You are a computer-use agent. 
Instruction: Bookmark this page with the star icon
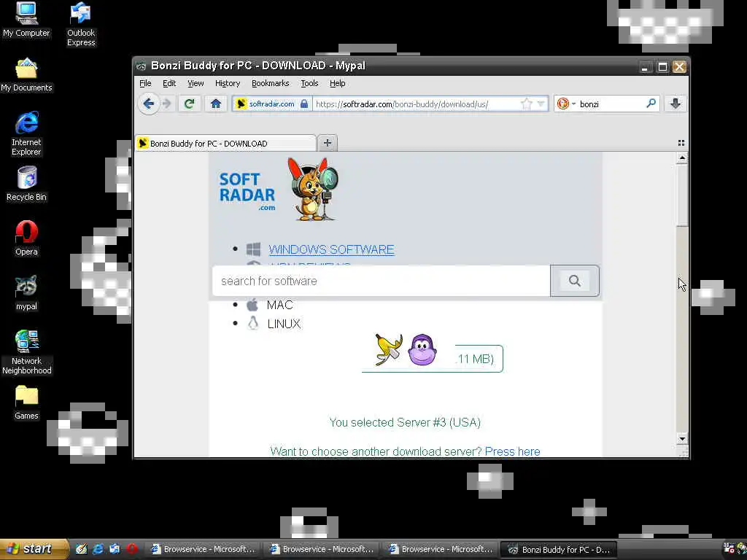[526, 104]
